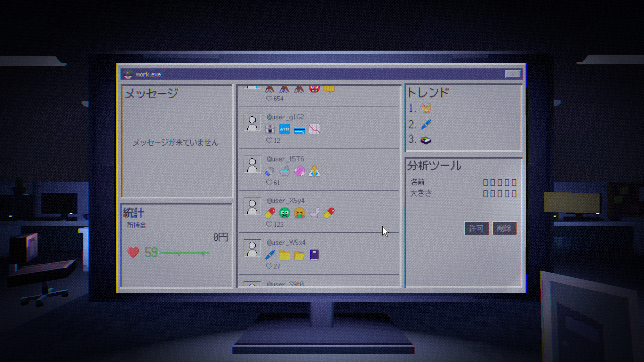The width and height of the screenshot is (644, 362).
Task: Click the heart like icon with 12 likes
Action: tap(269, 140)
